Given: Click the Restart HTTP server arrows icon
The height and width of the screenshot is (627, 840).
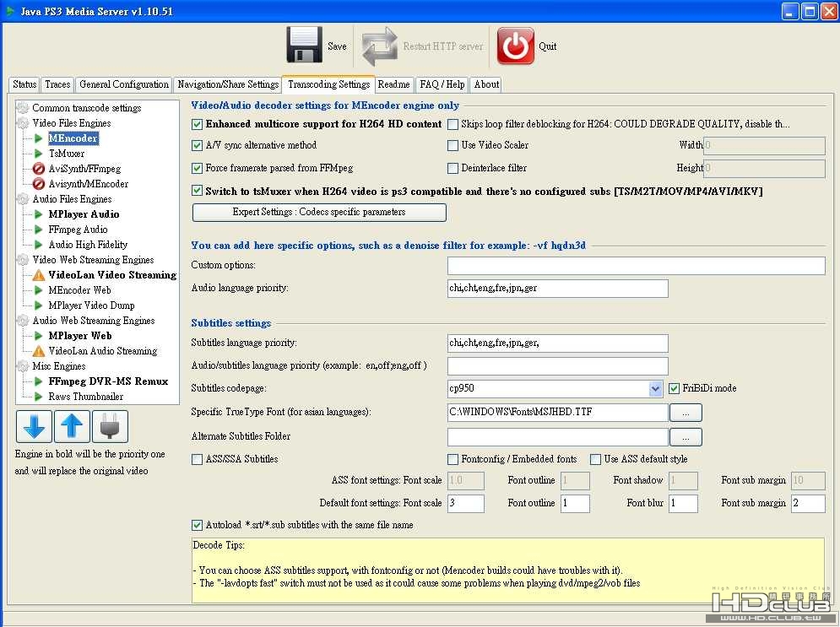Looking at the screenshot, I should point(379,46).
